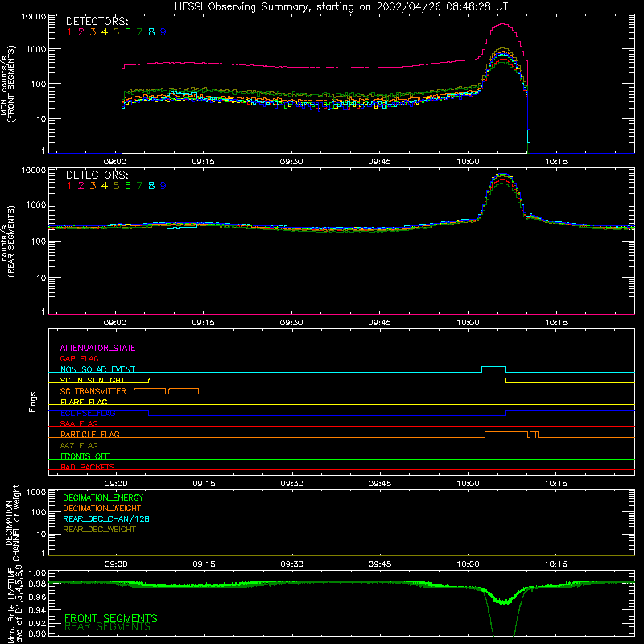The image size is (644, 644).
Task: Click detector 8 in the front segments legend
Action: [x=151, y=32]
